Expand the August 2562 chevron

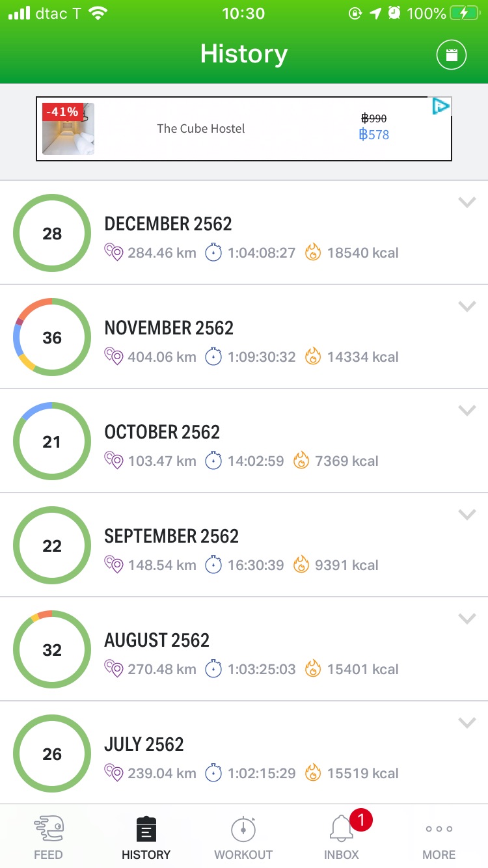click(467, 619)
